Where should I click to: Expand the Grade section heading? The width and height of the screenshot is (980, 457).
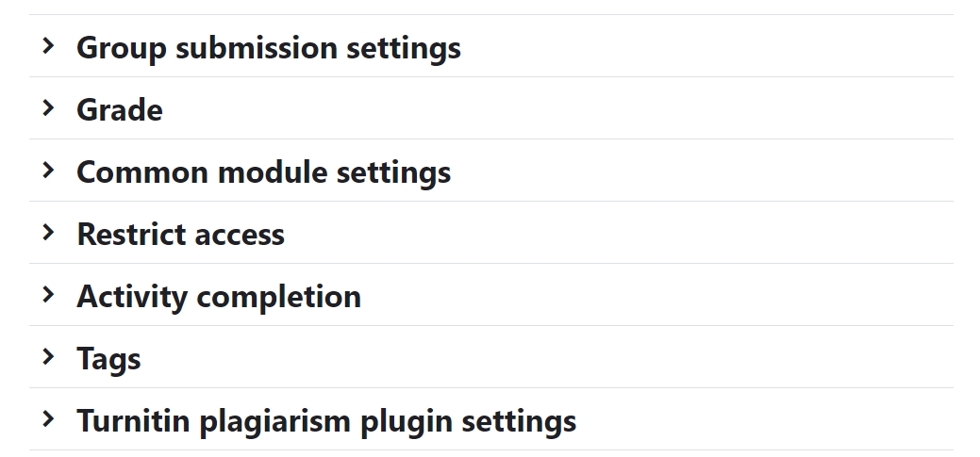click(x=119, y=109)
